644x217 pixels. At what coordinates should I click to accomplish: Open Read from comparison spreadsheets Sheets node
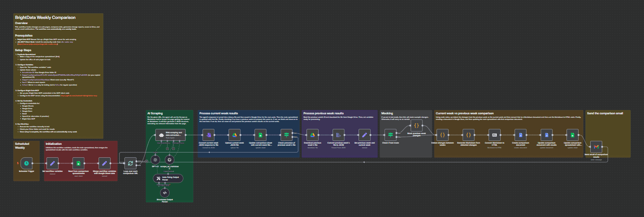point(78,163)
